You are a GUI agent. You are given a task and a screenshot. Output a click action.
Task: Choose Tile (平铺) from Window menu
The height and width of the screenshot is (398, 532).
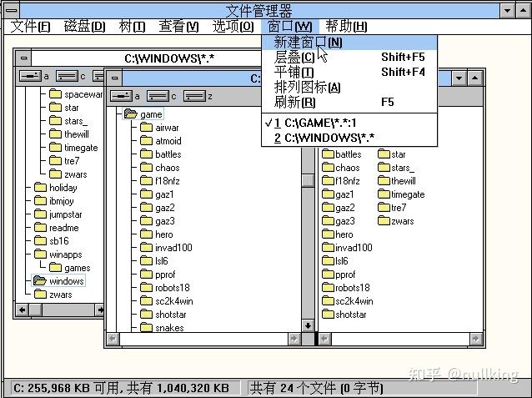pos(349,73)
